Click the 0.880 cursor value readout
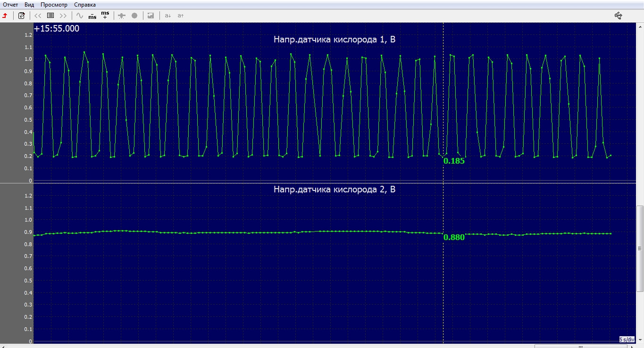The height and width of the screenshot is (348, 644). click(x=454, y=237)
